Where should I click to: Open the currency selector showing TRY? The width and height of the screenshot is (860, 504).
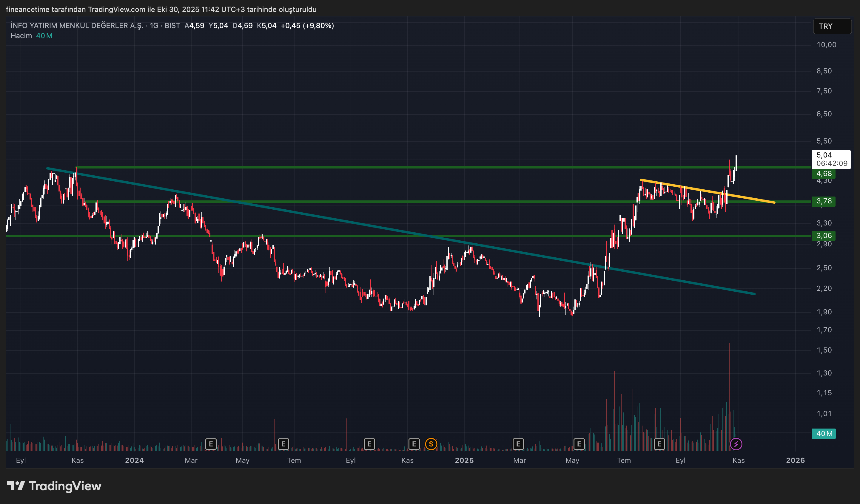point(832,26)
